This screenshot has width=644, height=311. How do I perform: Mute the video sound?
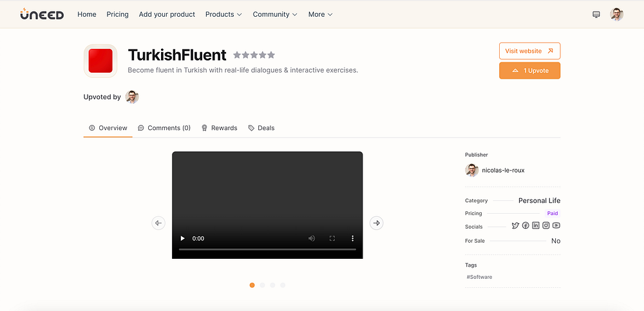click(312, 238)
